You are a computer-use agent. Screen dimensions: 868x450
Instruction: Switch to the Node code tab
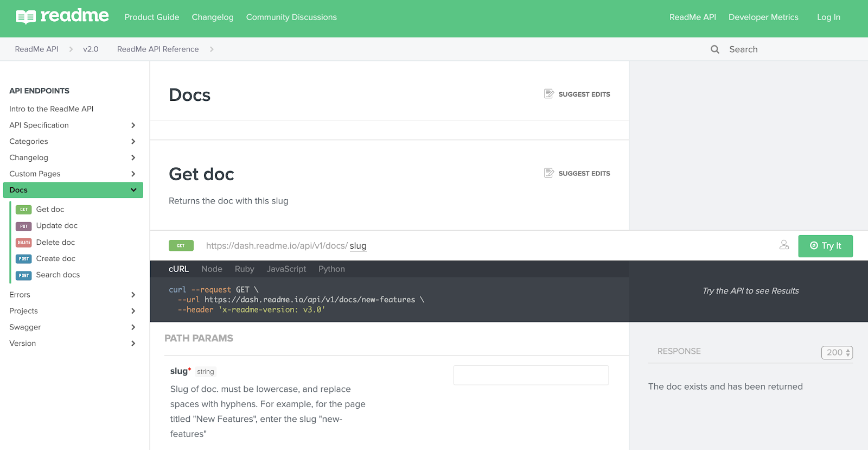[212, 269]
